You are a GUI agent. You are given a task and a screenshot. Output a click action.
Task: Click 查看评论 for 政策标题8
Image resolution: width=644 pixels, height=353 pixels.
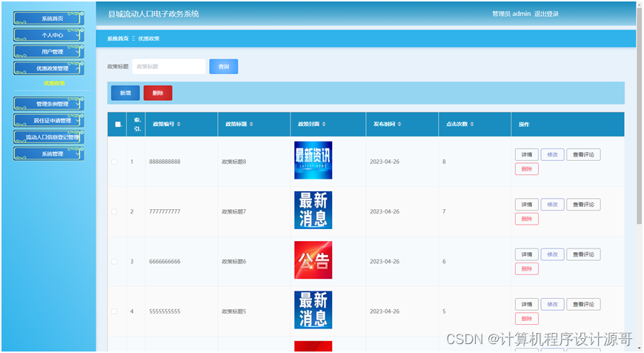583,154
